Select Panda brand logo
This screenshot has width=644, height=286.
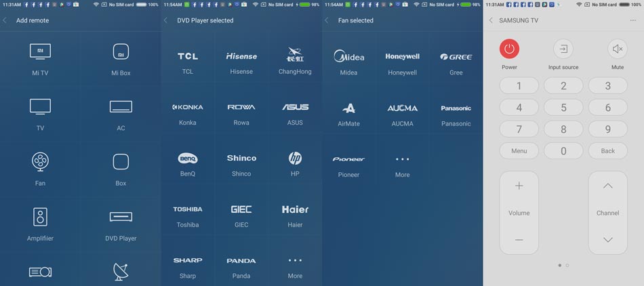(241, 260)
